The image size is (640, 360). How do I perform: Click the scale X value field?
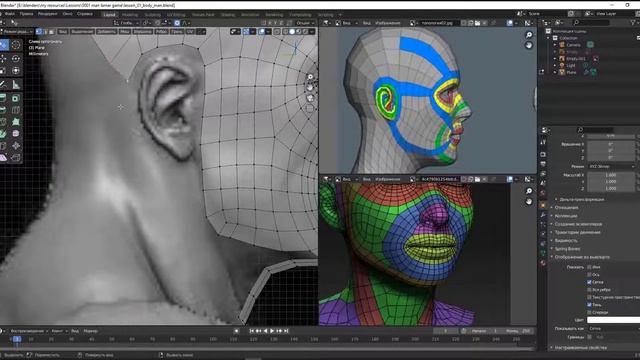pyautogui.click(x=611, y=175)
